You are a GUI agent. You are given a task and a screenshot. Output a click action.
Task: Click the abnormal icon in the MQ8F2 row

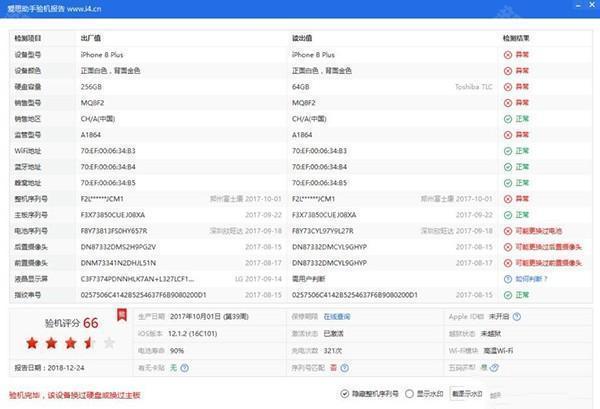(x=508, y=103)
